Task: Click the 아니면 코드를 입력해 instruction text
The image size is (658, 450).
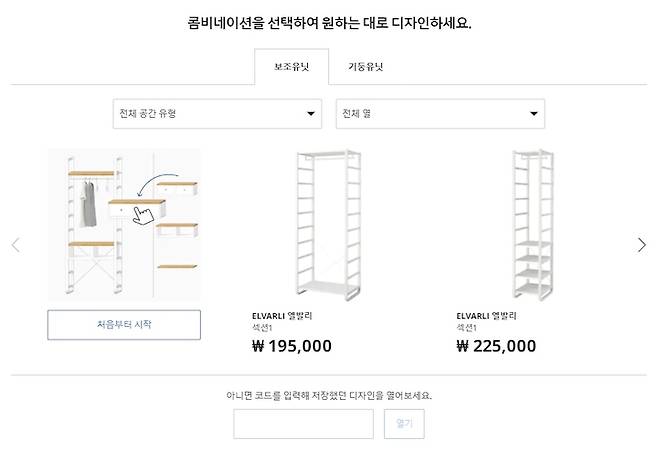Action: pyautogui.click(x=329, y=395)
